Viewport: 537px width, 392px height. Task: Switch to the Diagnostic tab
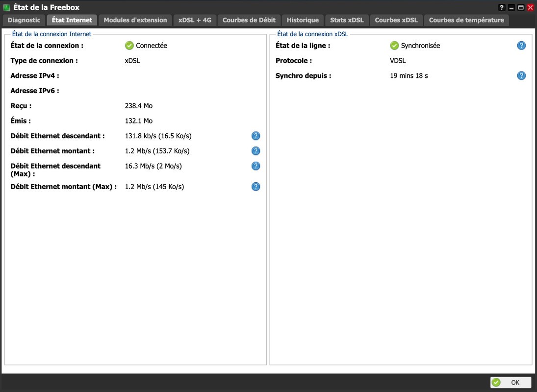coord(24,20)
